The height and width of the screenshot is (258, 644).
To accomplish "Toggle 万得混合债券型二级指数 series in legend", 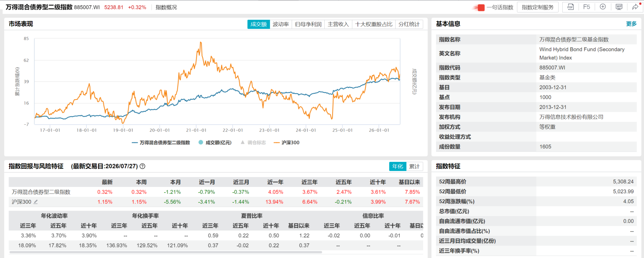I will [161, 142].
